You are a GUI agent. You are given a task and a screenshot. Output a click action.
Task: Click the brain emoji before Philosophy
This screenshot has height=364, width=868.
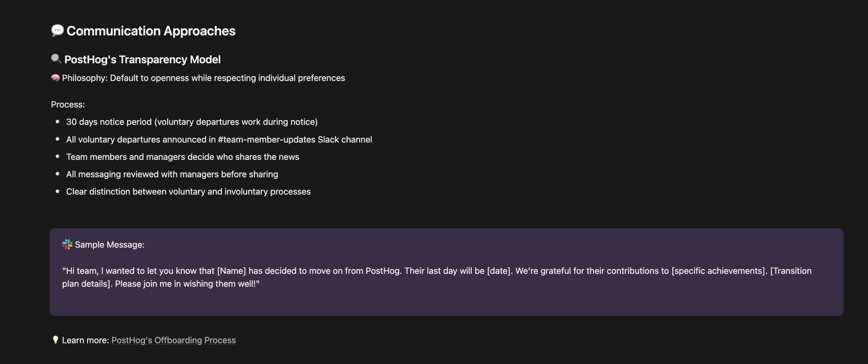pyautogui.click(x=55, y=78)
